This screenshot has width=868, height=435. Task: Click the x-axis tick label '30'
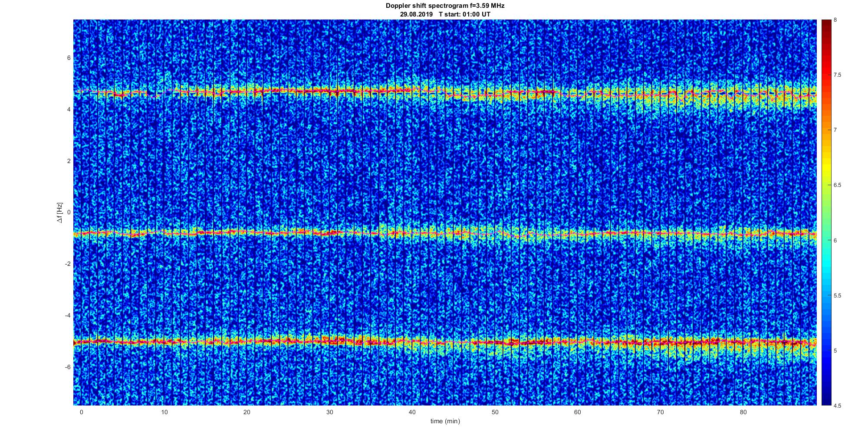[x=329, y=412]
